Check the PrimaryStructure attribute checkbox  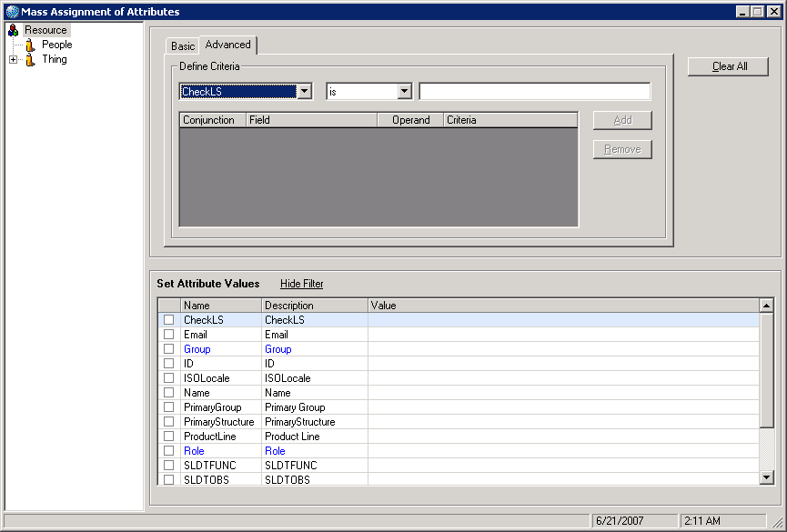pyautogui.click(x=168, y=422)
